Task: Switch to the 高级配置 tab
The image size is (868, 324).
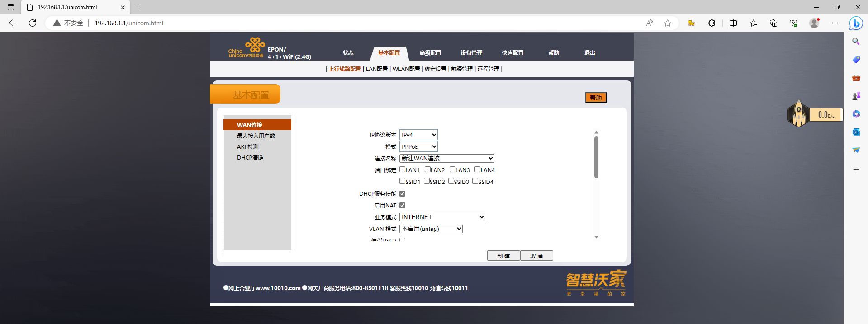Action: pos(430,53)
